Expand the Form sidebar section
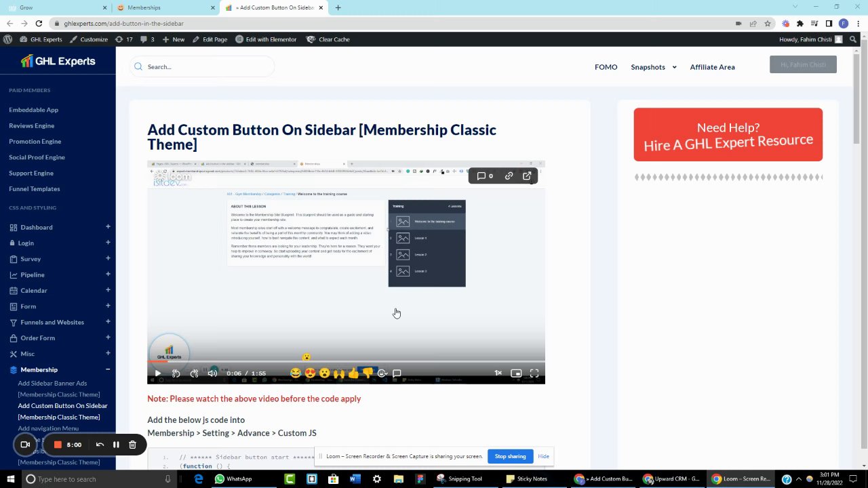This screenshot has height=488, width=868. [108, 306]
